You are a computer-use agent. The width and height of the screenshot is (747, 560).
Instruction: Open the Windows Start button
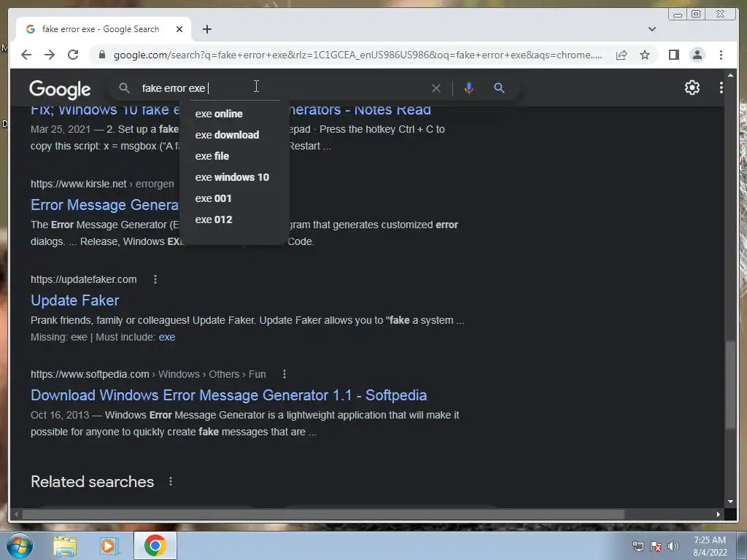(x=20, y=545)
